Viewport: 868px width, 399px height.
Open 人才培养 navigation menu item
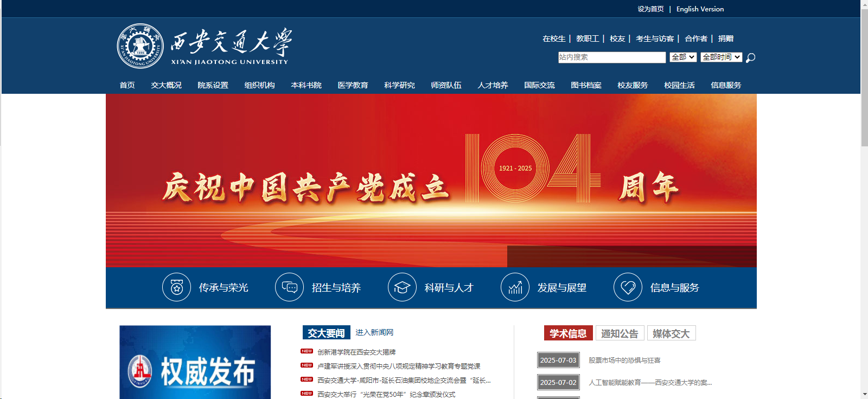(493, 85)
